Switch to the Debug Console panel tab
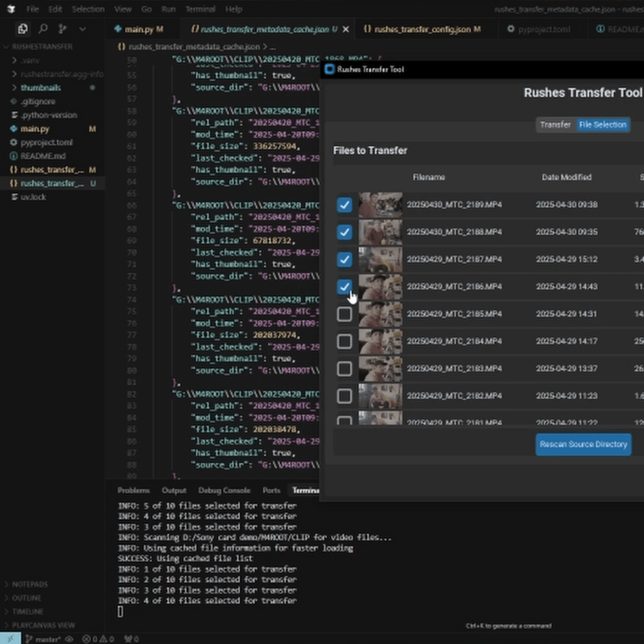644x644 pixels. [x=224, y=490]
